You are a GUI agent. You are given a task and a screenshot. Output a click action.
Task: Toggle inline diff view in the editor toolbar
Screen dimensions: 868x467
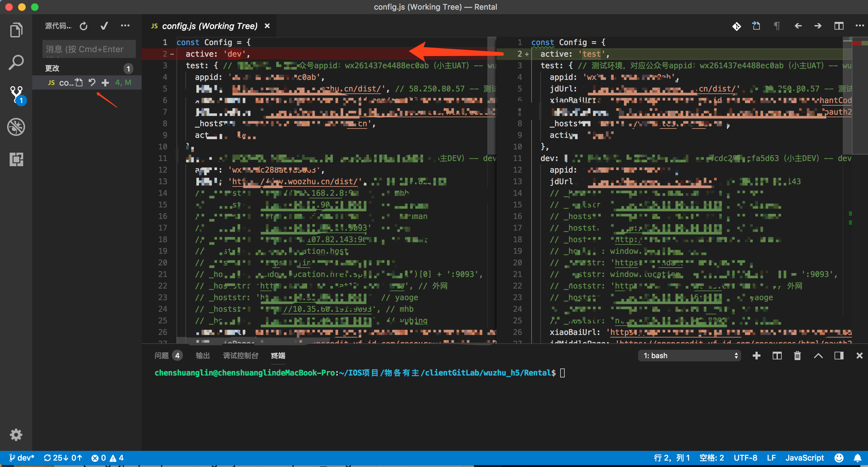737,26
